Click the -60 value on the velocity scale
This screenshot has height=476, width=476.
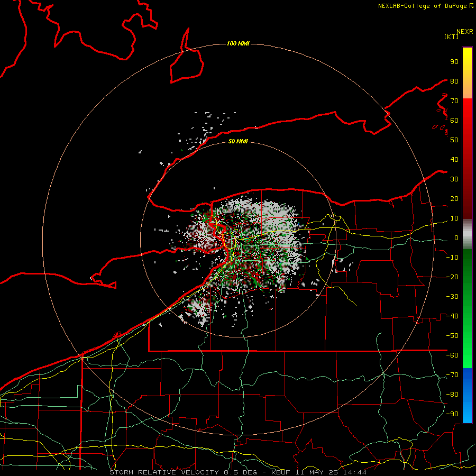click(x=452, y=355)
